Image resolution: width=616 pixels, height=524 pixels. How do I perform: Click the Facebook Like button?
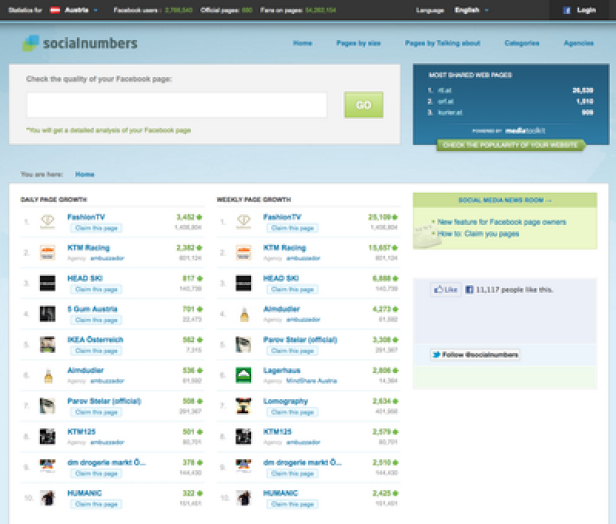[446, 290]
